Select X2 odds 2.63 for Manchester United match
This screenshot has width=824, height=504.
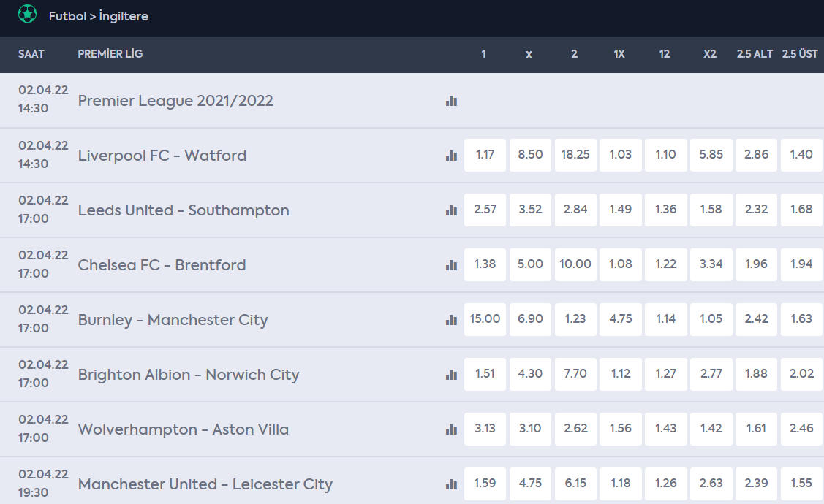tap(711, 483)
